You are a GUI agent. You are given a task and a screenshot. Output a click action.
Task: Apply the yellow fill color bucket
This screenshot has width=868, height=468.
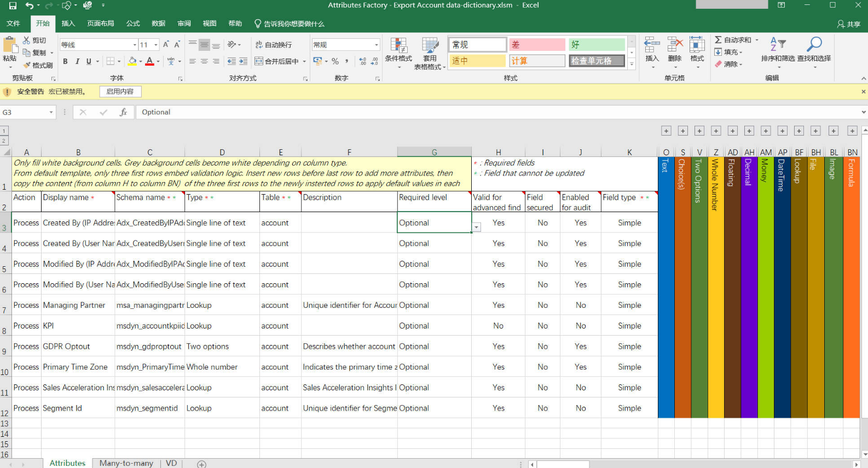tap(132, 61)
